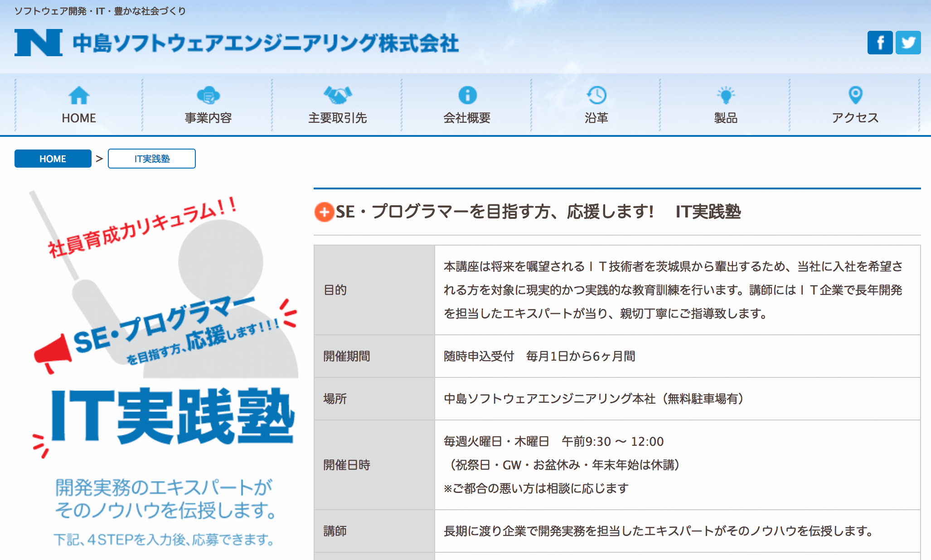
Task: Open the Twitter bird icon link
Action: click(908, 43)
